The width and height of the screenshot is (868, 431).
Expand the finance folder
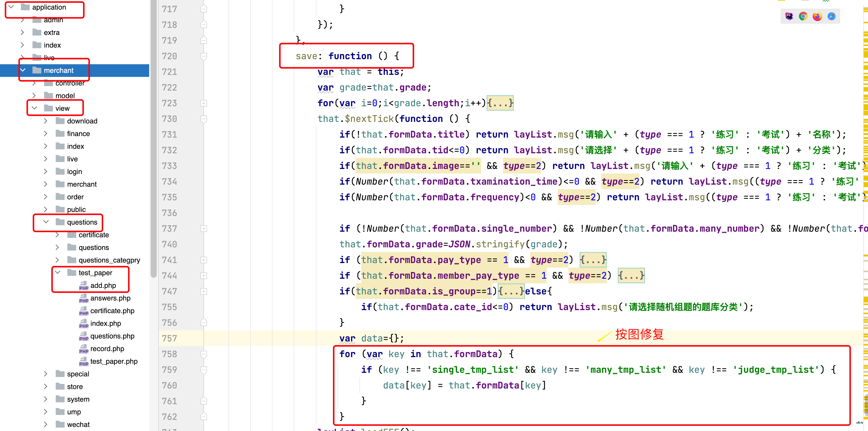point(46,134)
